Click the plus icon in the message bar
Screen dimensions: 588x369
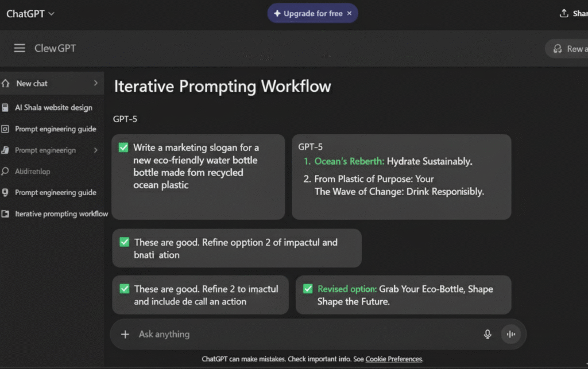(125, 334)
